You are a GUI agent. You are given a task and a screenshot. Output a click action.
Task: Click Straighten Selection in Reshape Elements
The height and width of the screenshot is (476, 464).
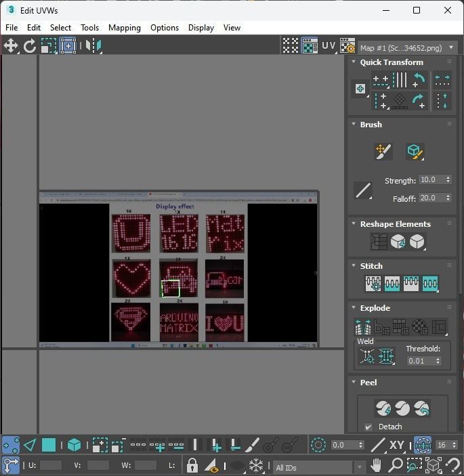[x=379, y=242]
